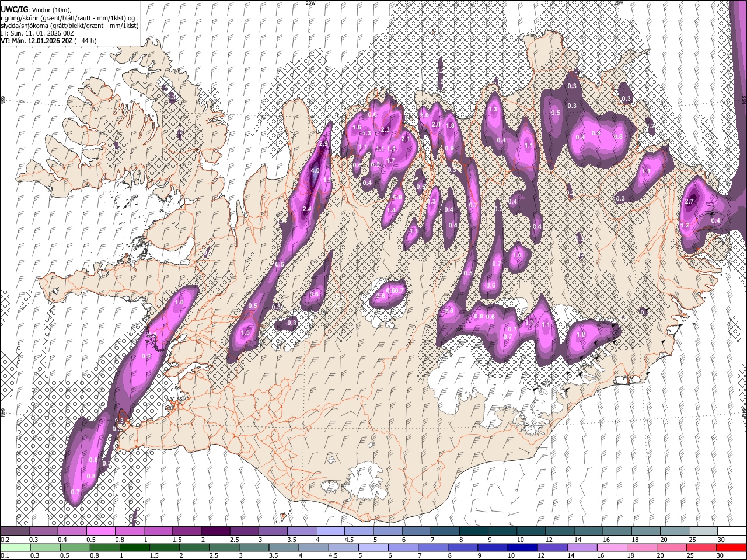Click the "15W" longitude label at the top
Image resolution: width=747 pixels, height=560 pixels.
pos(618,3)
